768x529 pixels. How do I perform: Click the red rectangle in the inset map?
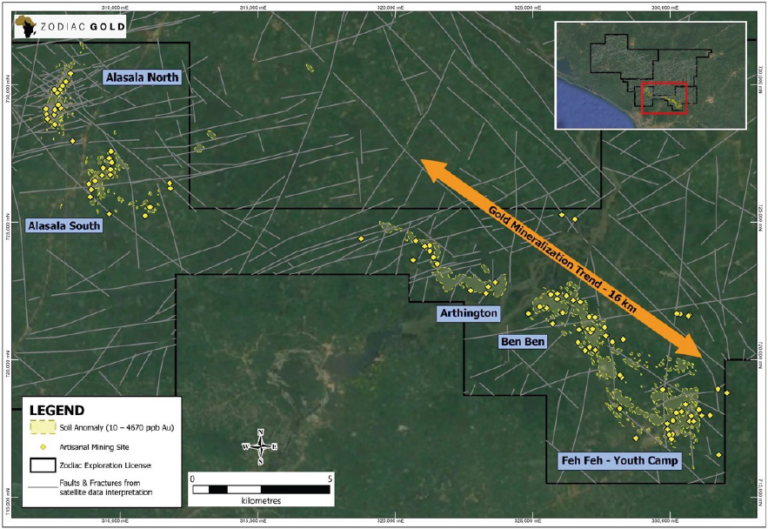663,99
